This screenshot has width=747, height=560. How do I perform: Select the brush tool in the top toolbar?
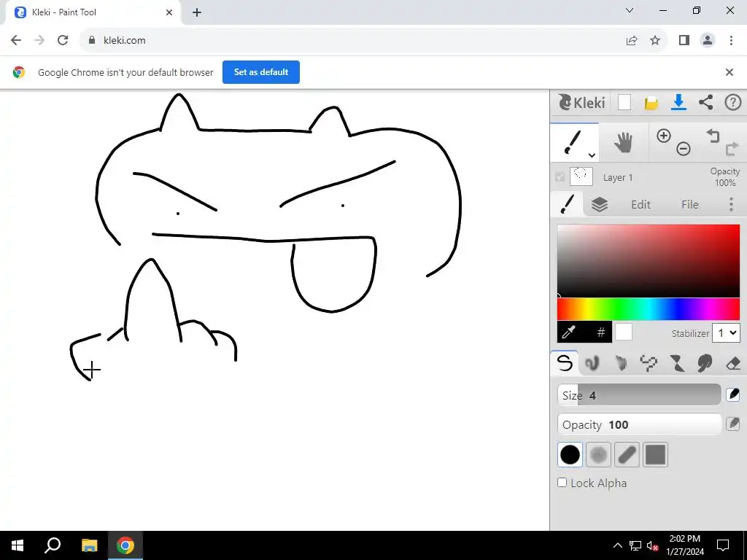pyautogui.click(x=574, y=143)
